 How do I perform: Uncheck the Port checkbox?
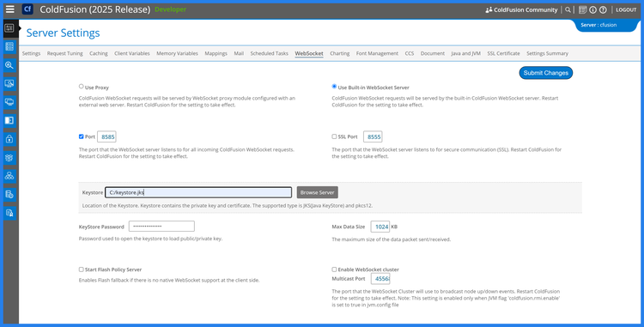coord(82,136)
